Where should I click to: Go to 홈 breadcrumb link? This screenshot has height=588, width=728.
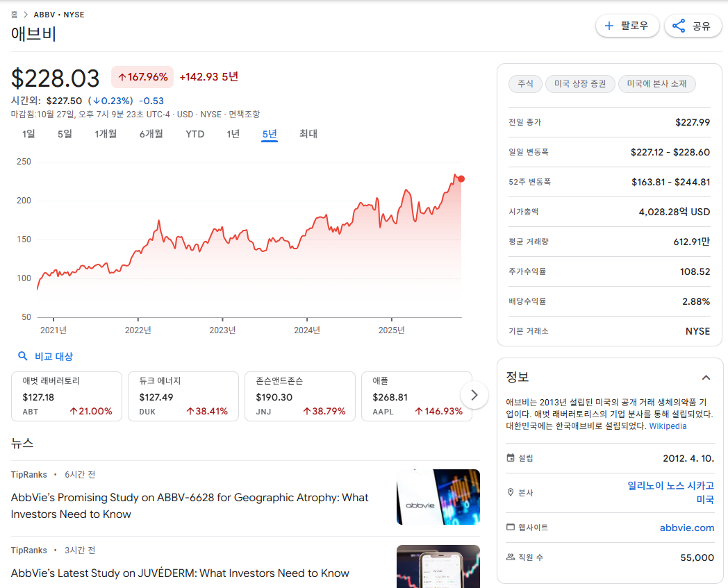click(x=15, y=15)
